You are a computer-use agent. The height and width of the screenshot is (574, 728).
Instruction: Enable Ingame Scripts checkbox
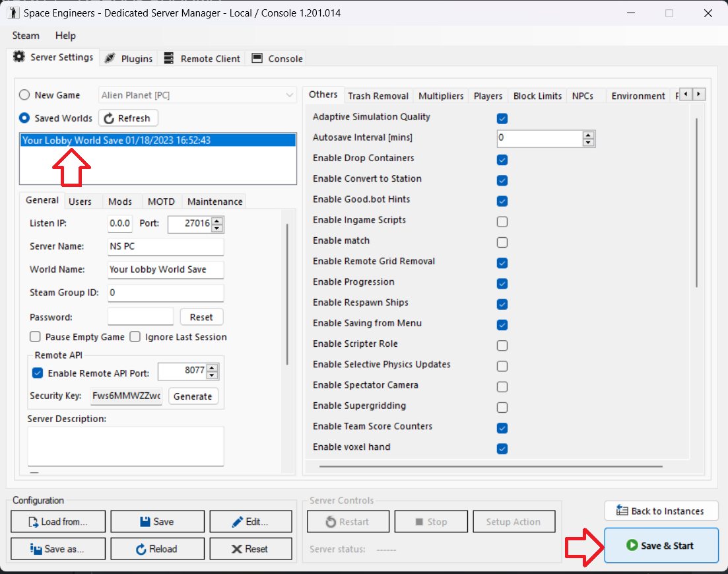click(502, 221)
